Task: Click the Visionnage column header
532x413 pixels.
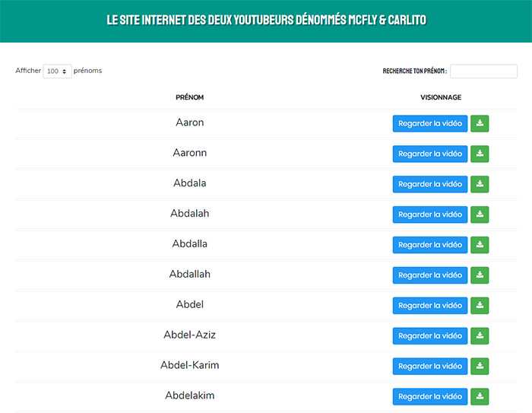Action: click(441, 97)
